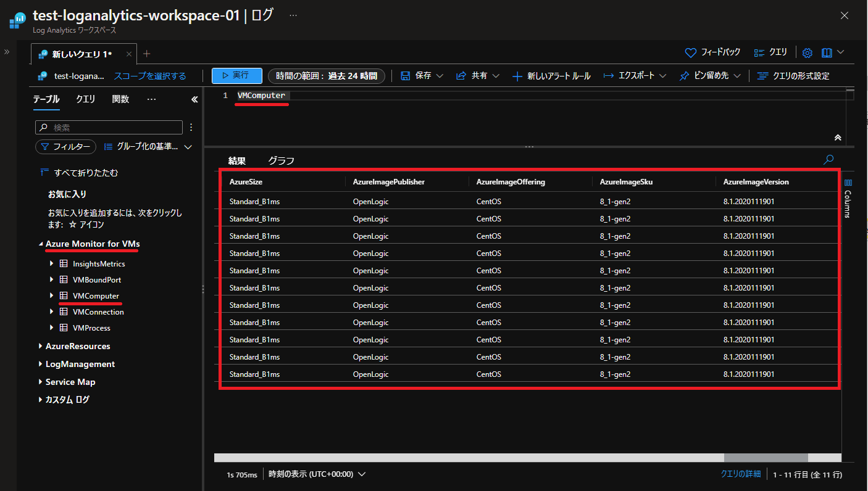This screenshot has height=491, width=868.
Task: Click the VMProcess table icon
Action: click(64, 328)
